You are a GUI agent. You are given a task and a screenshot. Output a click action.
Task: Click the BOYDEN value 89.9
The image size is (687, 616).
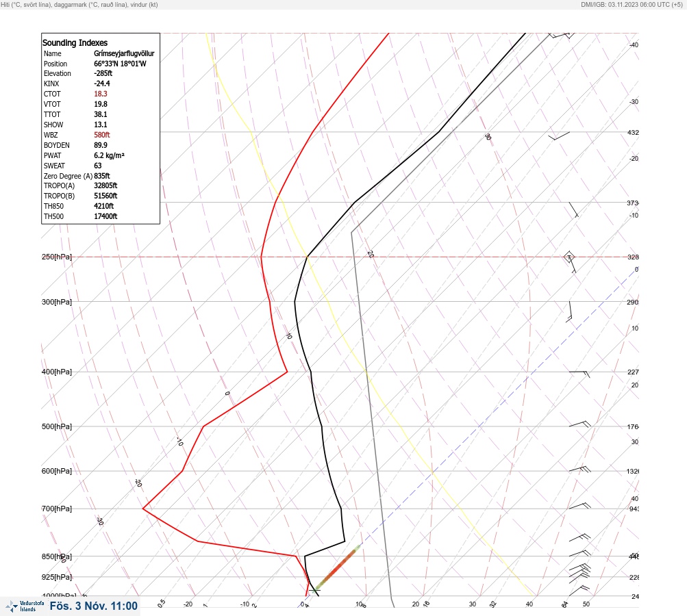tap(100, 145)
